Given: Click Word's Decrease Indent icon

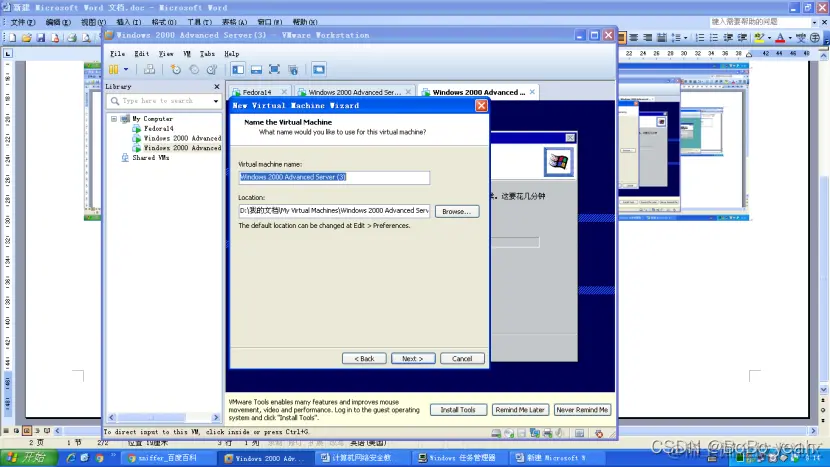Looking at the screenshot, I should coord(728,38).
